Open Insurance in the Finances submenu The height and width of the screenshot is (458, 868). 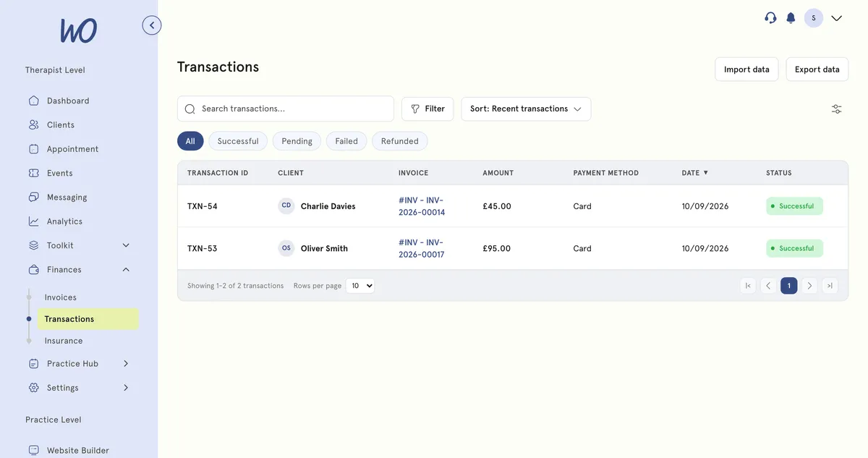pos(64,341)
